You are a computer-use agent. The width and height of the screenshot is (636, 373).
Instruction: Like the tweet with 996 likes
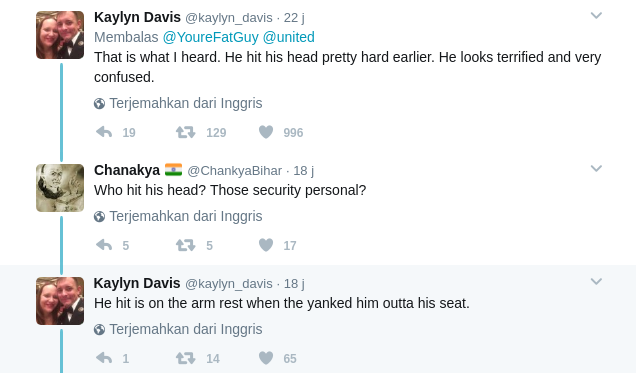pyautogui.click(x=266, y=132)
